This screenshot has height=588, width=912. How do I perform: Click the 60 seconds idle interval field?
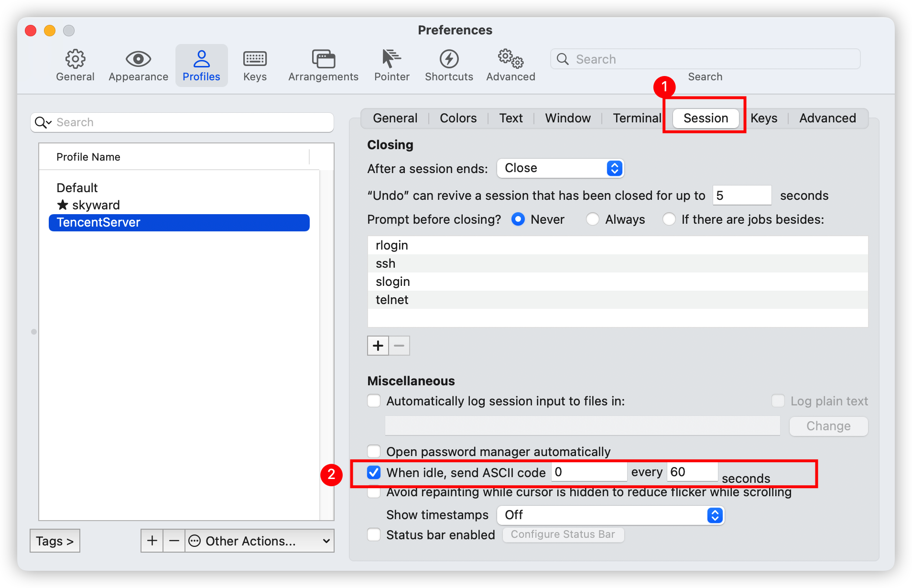click(692, 472)
